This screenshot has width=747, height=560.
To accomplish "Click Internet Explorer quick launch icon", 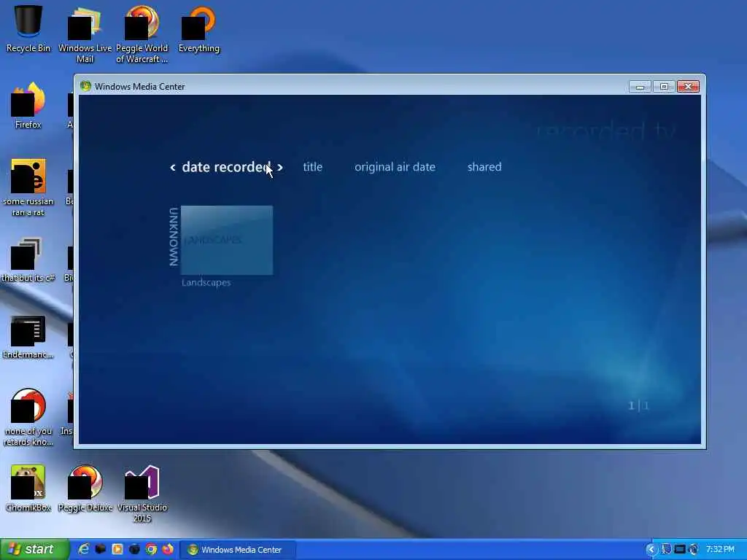I will [84, 549].
